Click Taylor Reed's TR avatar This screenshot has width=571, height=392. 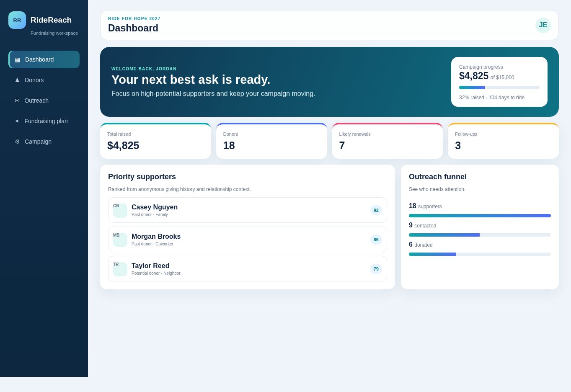tap(120, 269)
